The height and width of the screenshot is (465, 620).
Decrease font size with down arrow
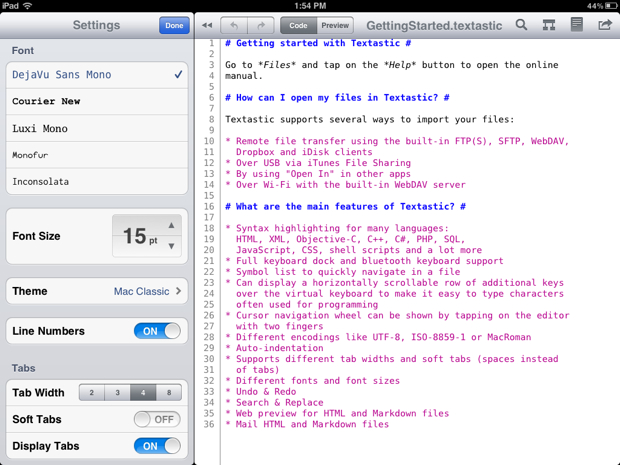171,246
